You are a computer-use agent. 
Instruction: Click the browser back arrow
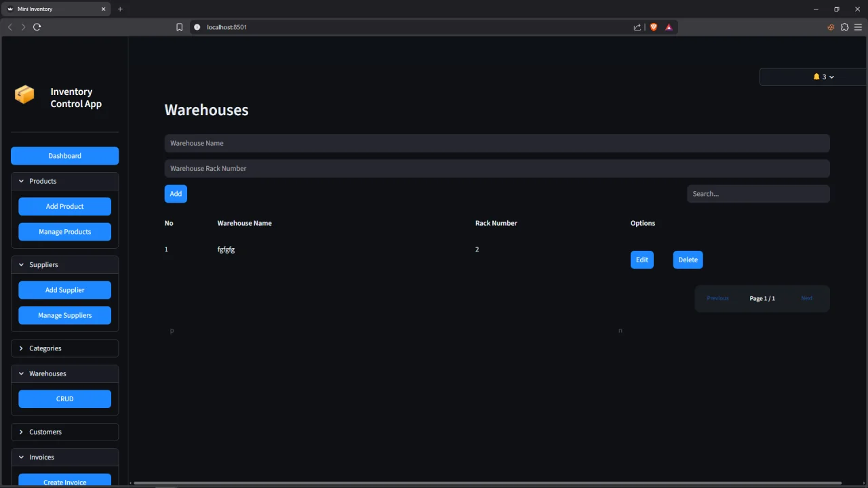(9, 27)
